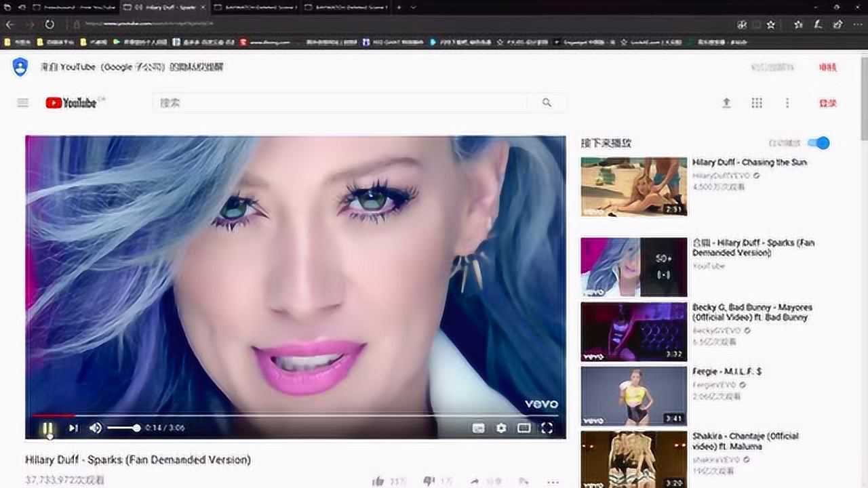Switch to theater mode
Screen dimensions: 868x488
point(524,428)
